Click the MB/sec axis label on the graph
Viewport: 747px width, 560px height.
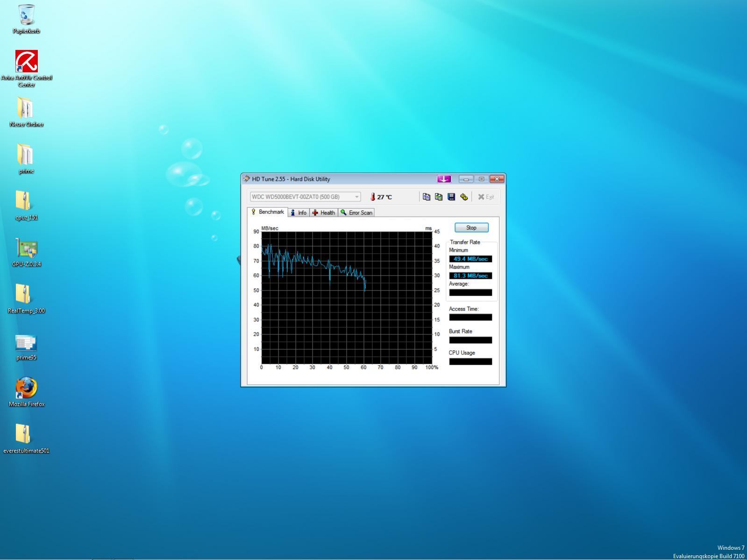pyautogui.click(x=270, y=228)
